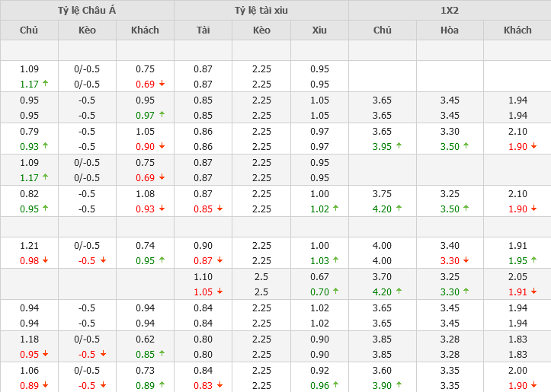
Task: Select the 1X2 header
Action: click(x=450, y=10)
